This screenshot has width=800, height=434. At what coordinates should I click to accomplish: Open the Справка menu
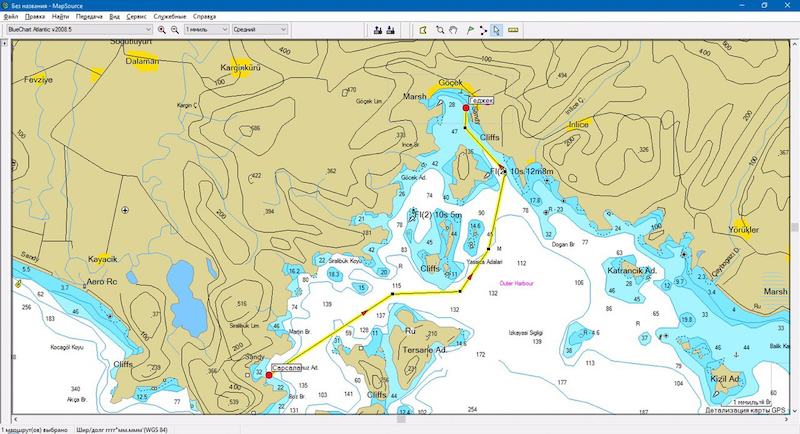(204, 16)
